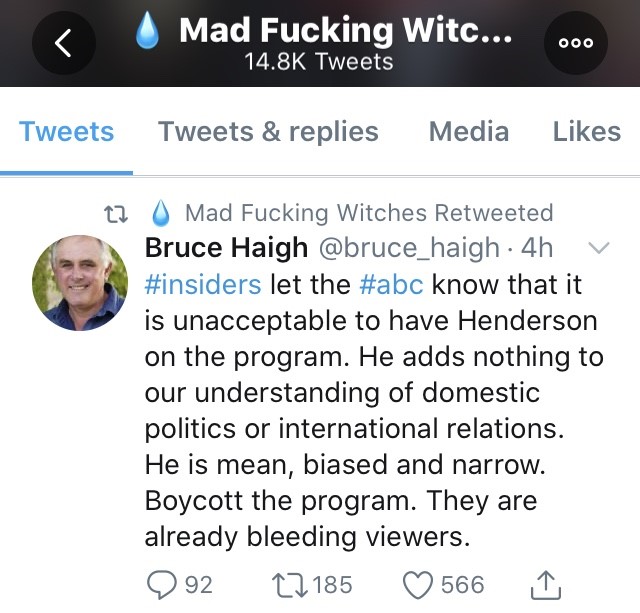Tap the water droplet emoji in header
Image resolution: width=640 pixels, height=613 pixels.
pos(149,33)
